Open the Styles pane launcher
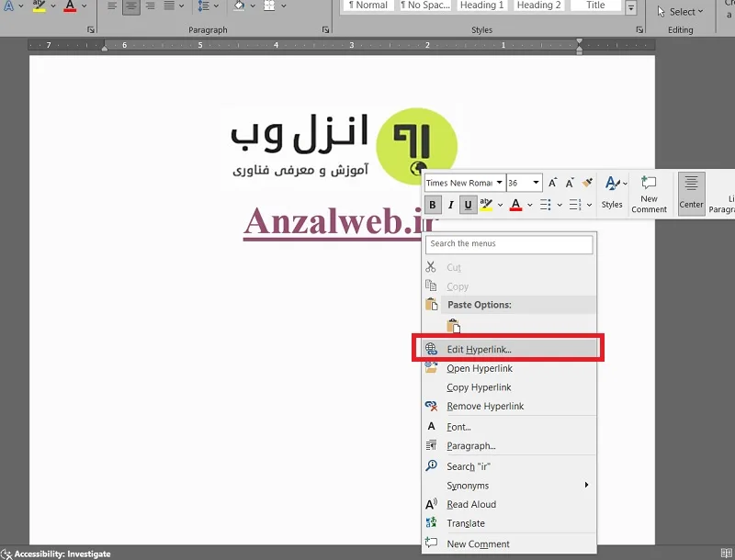 (x=639, y=30)
